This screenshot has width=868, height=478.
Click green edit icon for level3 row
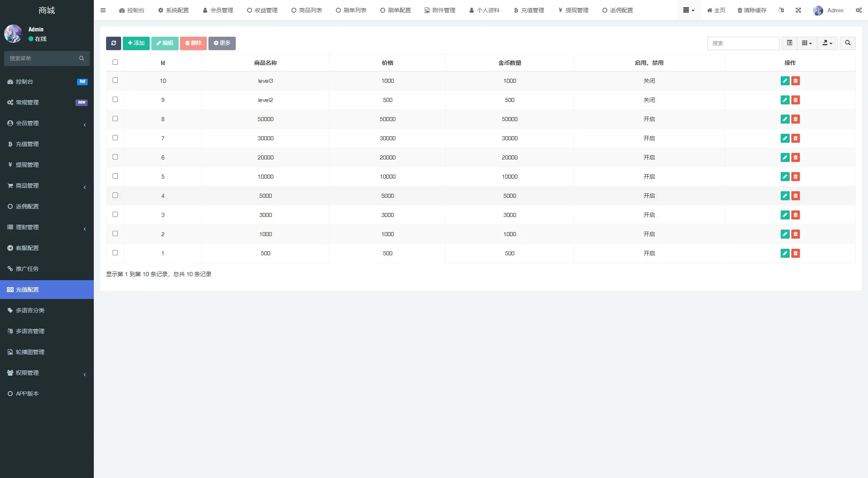point(785,81)
